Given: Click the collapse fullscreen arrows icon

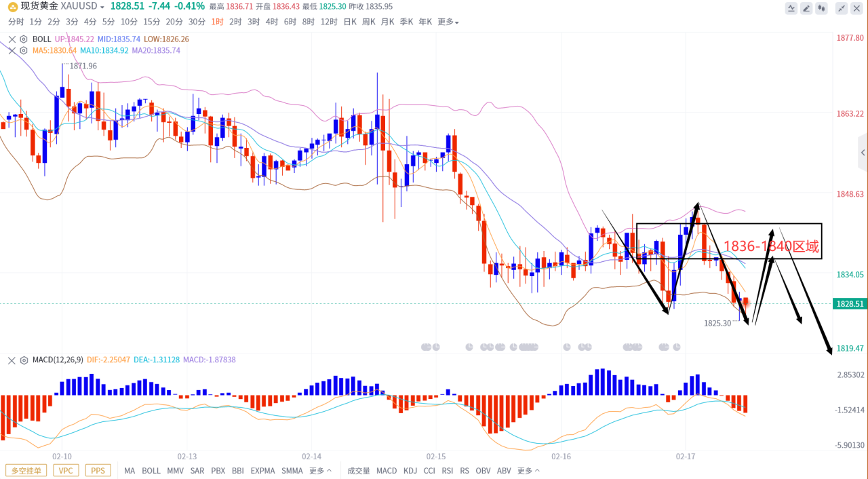Looking at the screenshot, I should (842, 8).
